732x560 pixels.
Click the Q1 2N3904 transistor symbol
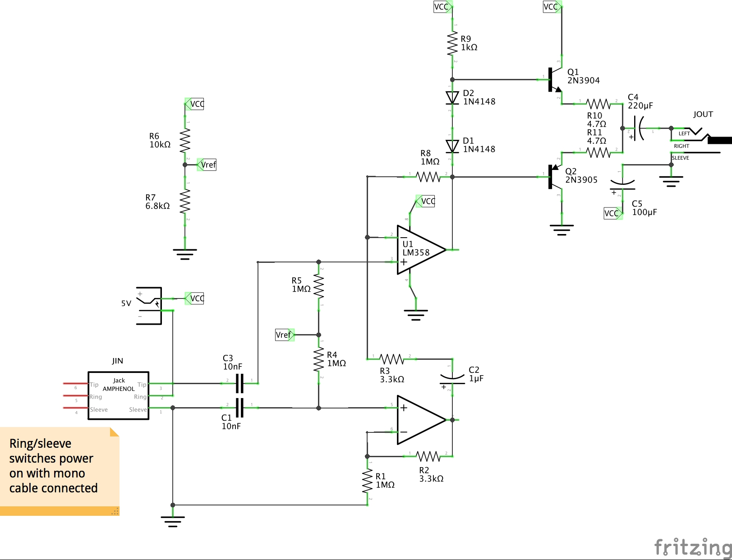pyautogui.click(x=554, y=80)
